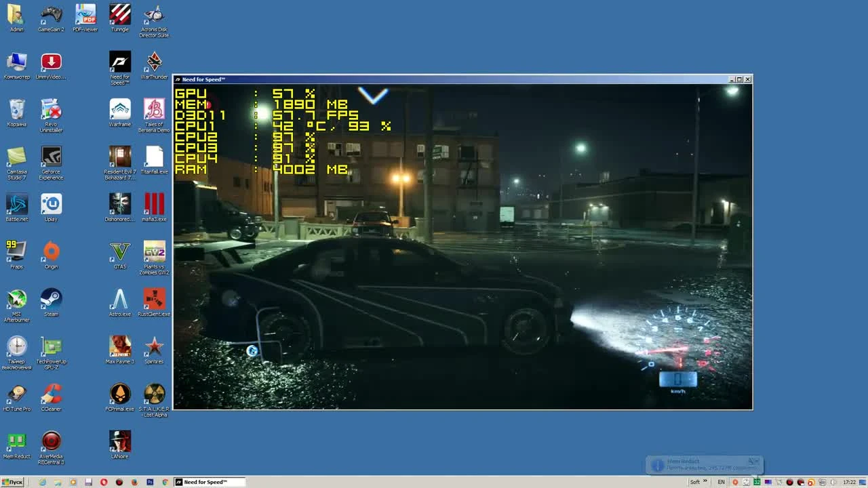Open Fraps from the desktop

[16, 251]
